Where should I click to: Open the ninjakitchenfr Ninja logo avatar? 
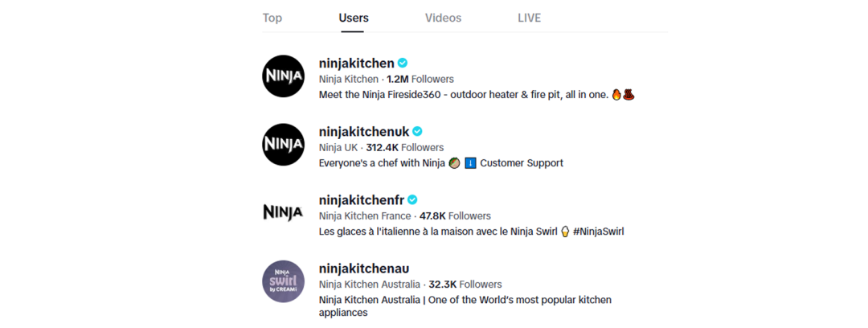point(283,213)
